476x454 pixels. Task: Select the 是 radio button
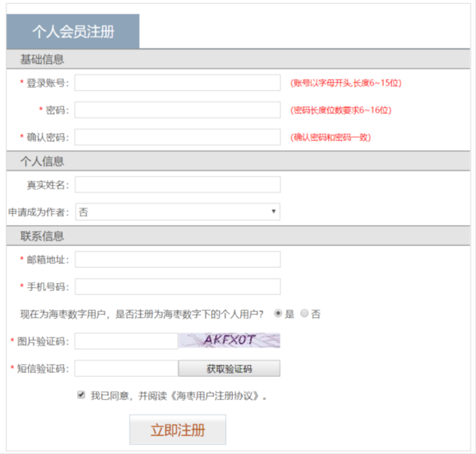(x=278, y=314)
